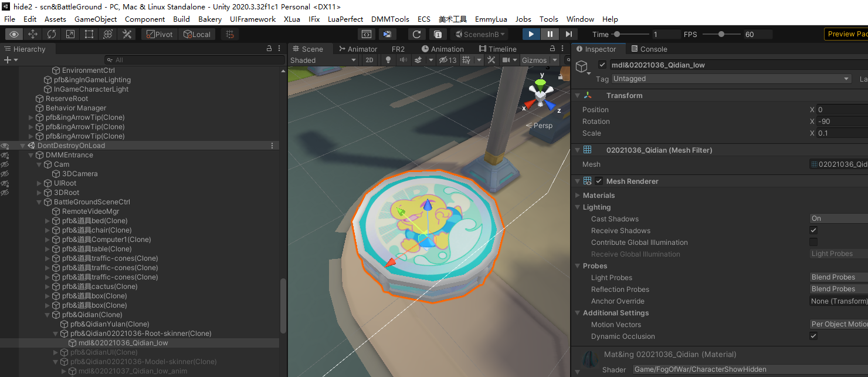The width and height of the screenshot is (868, 377).
Task: Select the Rotate tool
Action: [x=52, y=34]
